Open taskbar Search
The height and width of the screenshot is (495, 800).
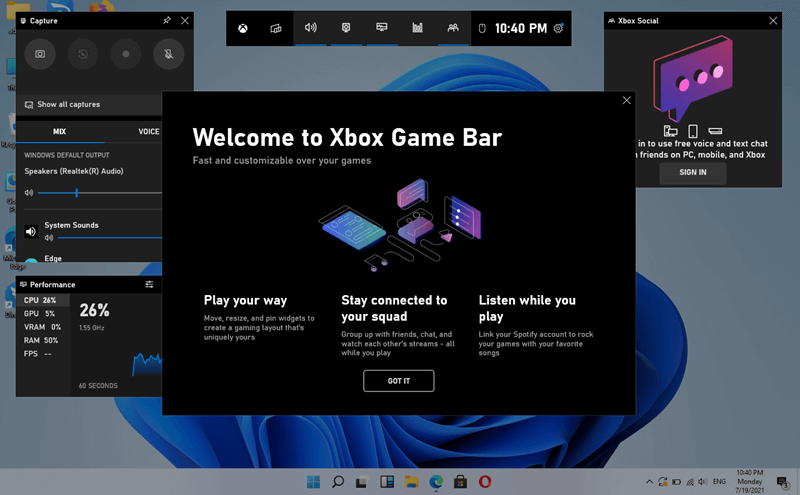(x=338, y=481)
